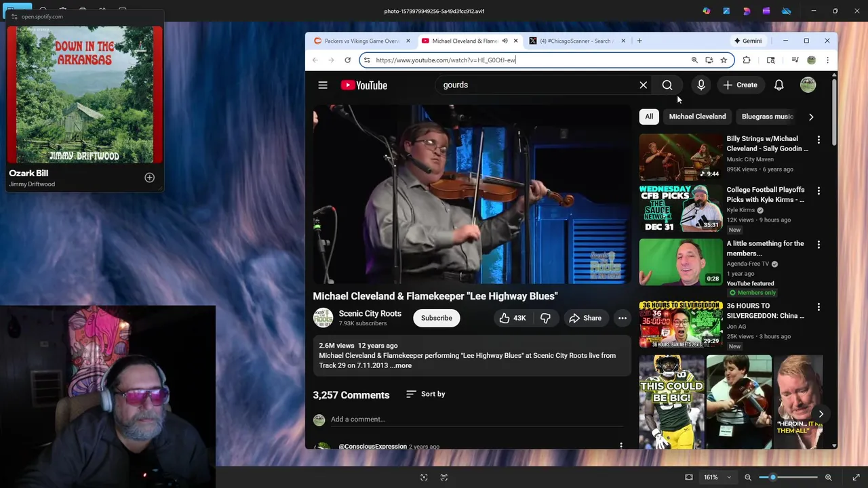The width and height of the screenshot is (868, 488).
Task: Share the video
Action: (585, 318)
